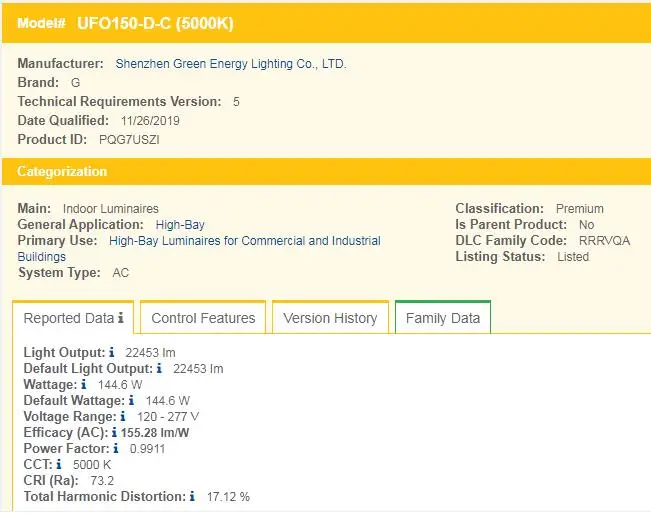Follow the High-Bay general application link
The width and height of the screenshot is (651, 514).
pyautogui.click(x=180, y=225)
